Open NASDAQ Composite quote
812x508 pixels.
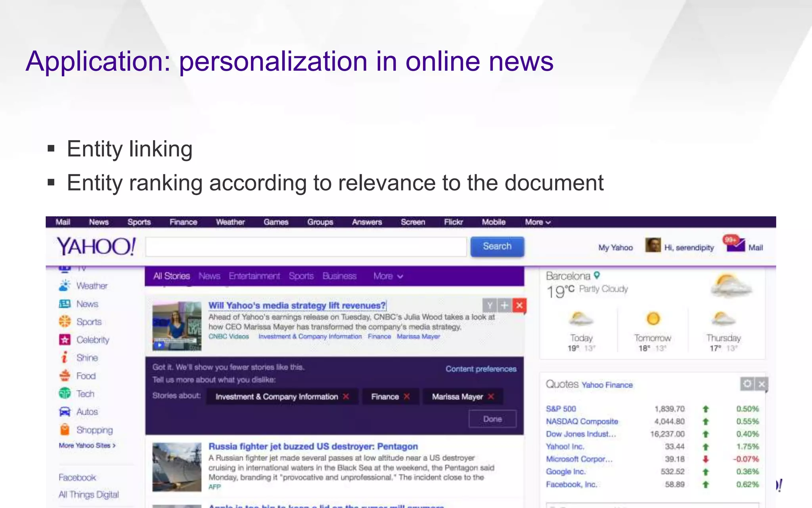click(x=582, y=421)
